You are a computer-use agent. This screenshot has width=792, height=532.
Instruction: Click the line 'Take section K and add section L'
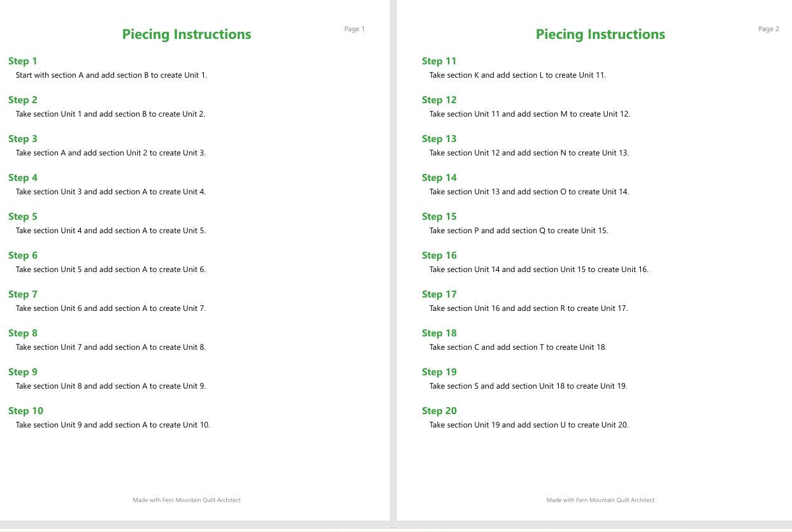(487, 75)
